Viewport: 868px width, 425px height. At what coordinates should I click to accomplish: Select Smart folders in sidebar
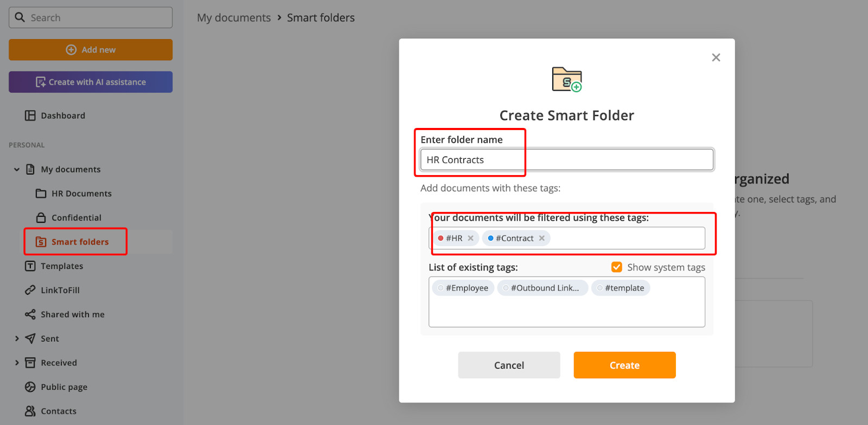pyautogui.click(x=80, y=242)
